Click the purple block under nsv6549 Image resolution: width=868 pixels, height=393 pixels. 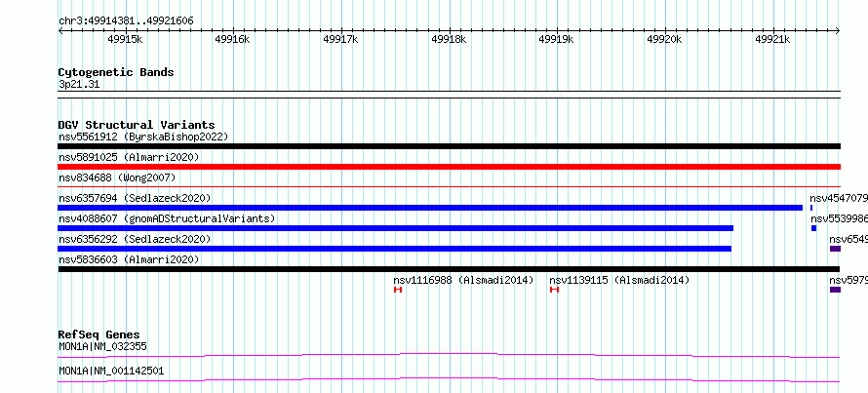(x=835, y=249)
